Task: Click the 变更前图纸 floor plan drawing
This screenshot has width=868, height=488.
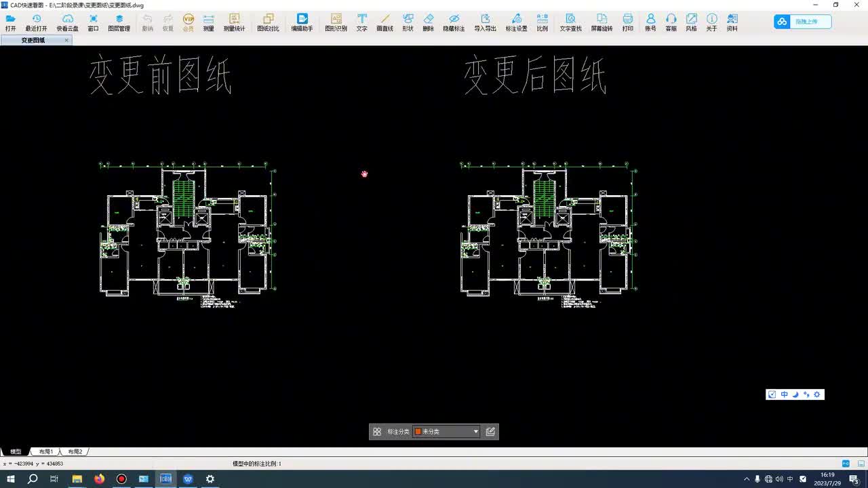Action: pos(188,235)
